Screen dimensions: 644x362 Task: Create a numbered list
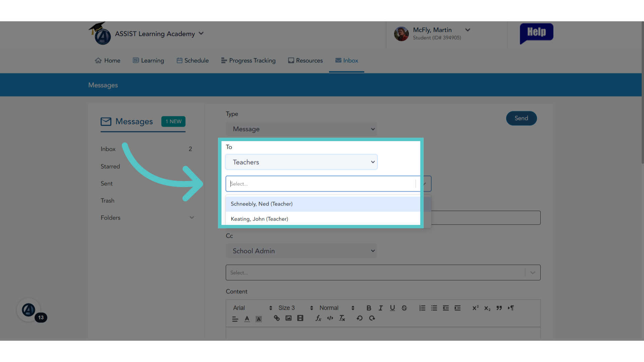(x=422, y=308)
